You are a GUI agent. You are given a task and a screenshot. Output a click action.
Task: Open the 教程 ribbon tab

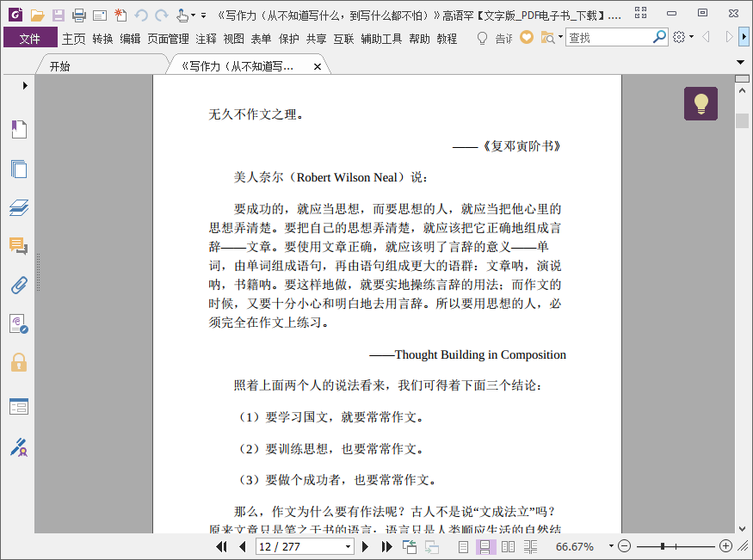447,39
